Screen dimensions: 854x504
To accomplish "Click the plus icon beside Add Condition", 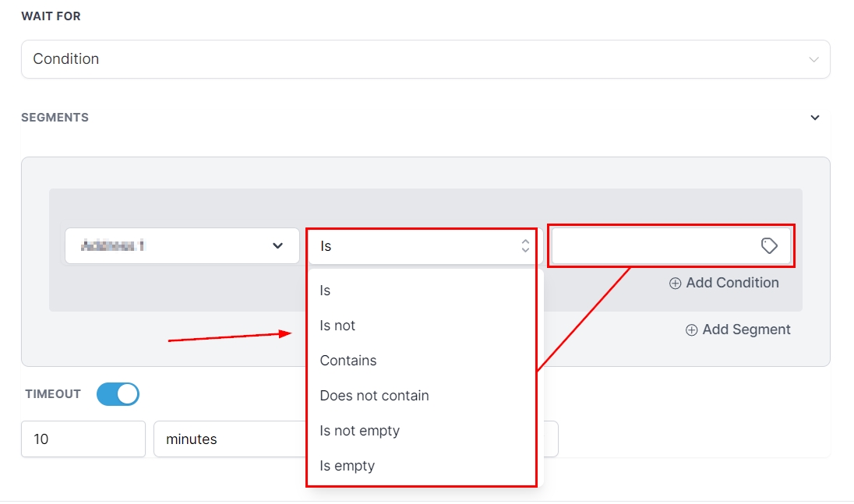I will (x=675, y=284).
